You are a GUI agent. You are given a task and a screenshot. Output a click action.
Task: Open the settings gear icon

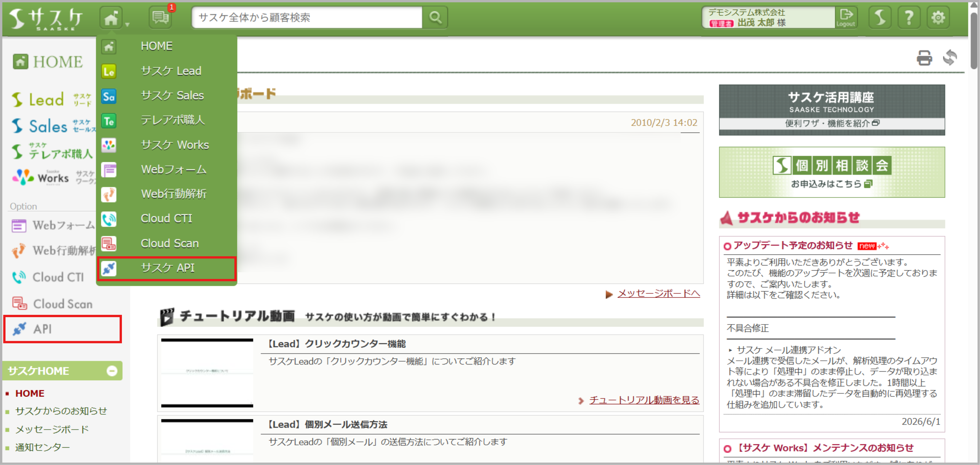938,18
